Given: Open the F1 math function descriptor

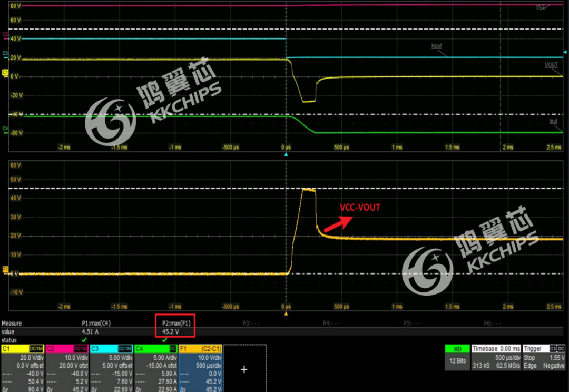Looking at the screenshot, I should [201, 368].
